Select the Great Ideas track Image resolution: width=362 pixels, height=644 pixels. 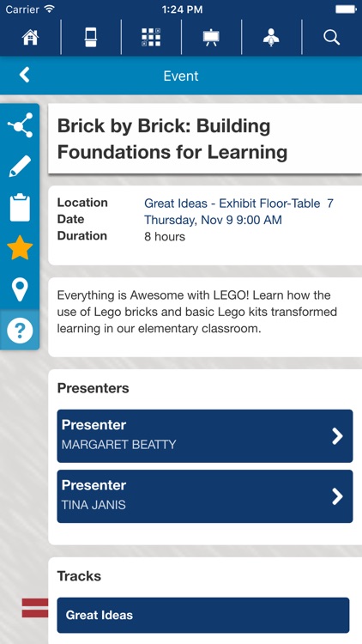point(203,615)
